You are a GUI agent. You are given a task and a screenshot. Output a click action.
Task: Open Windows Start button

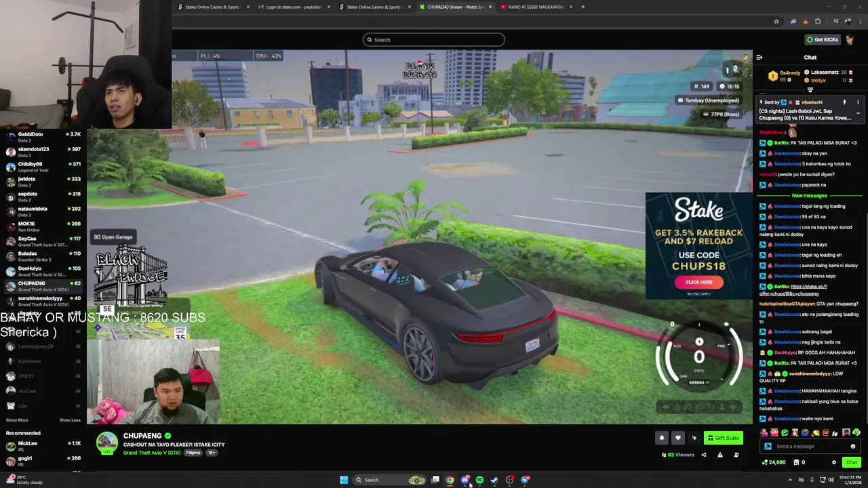click(344, 480)
